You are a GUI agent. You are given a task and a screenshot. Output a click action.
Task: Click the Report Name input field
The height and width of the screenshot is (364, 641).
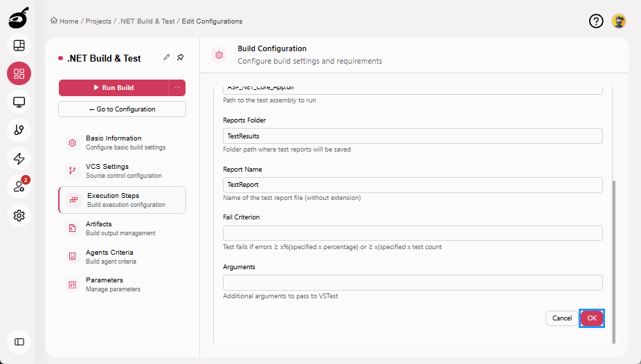413,185
